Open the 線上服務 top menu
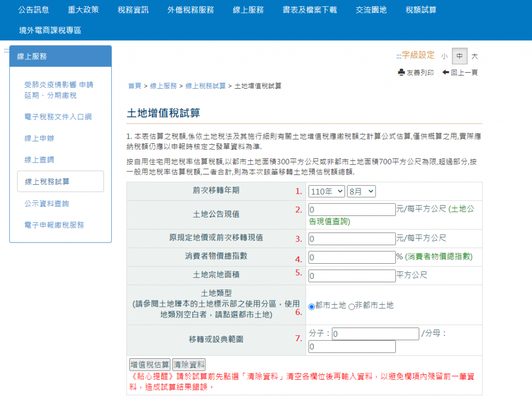 click(248, 10)
